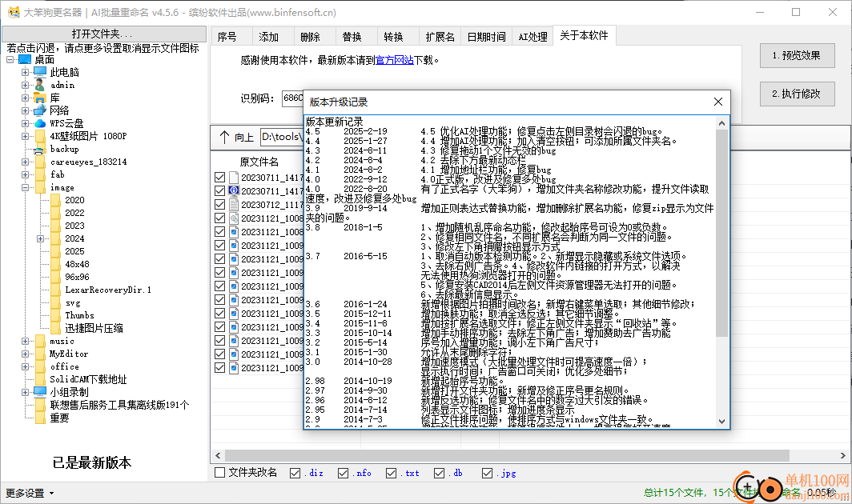Click the 识别码 input field

pos(293,98)
